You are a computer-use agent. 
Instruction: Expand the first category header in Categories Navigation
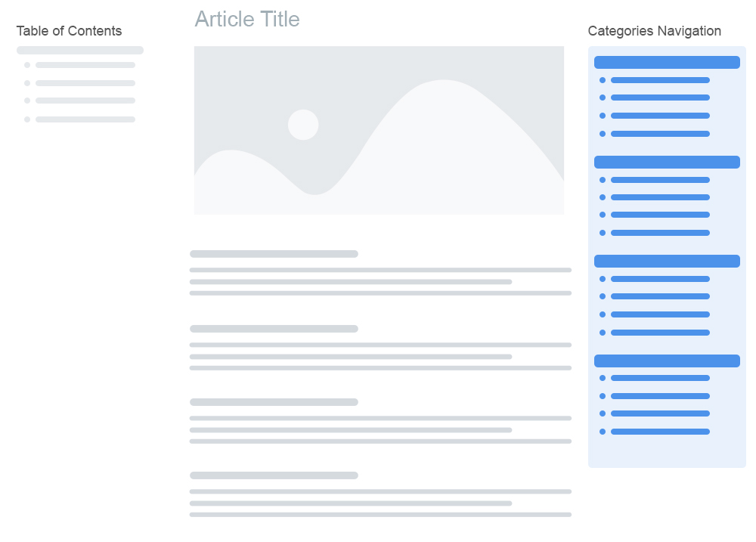point(667,63)
